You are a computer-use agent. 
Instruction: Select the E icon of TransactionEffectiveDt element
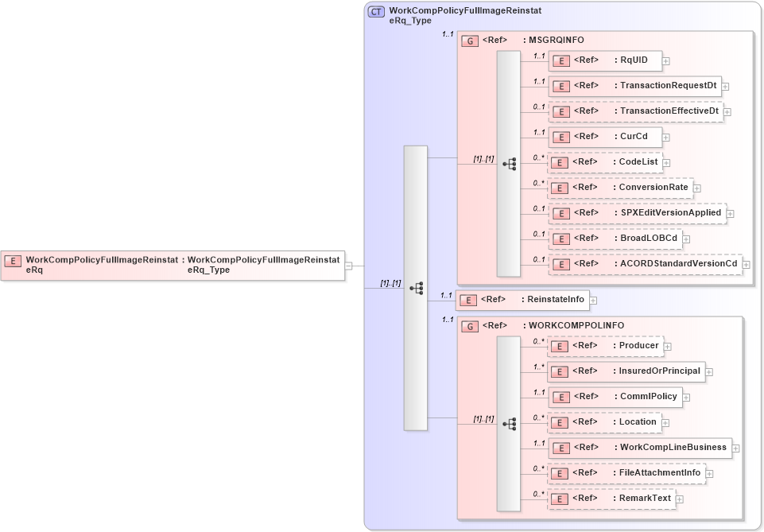tap(560, 111)
